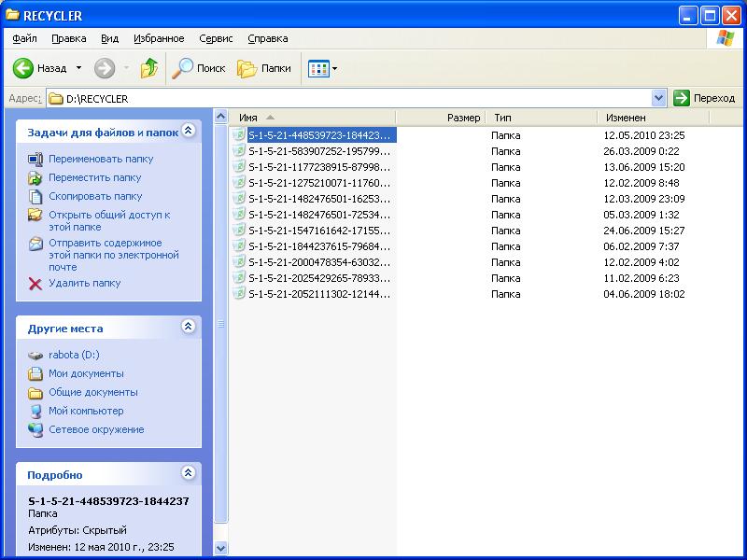Click the Views (Вид) layout icon

click(317, 68)
